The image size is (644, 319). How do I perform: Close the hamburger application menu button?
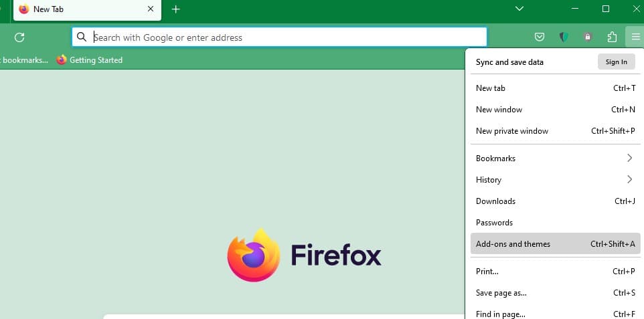pos(636,37)
